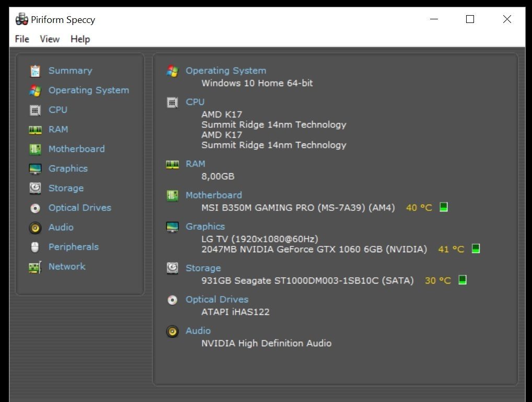Select Network in the sidebar

67,267
